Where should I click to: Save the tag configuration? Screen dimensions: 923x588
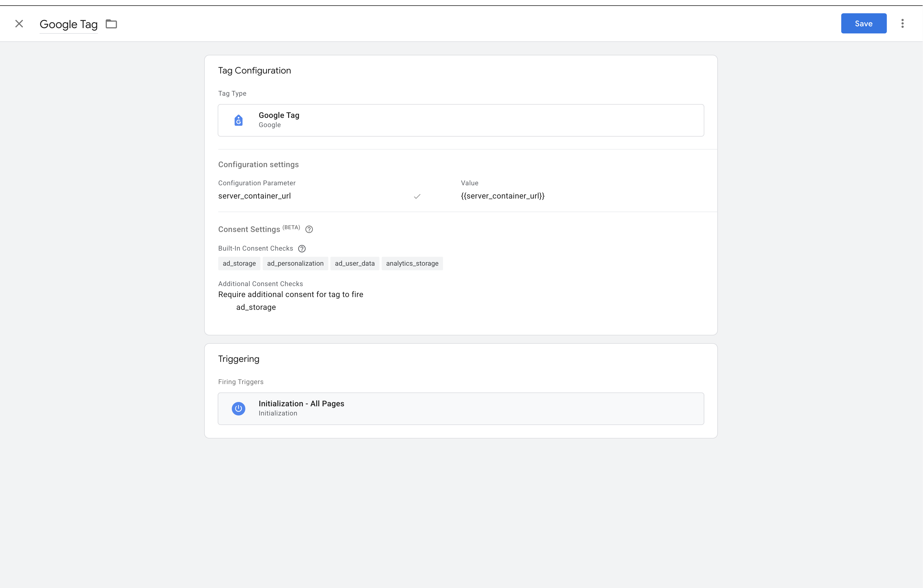pos(863,23)
